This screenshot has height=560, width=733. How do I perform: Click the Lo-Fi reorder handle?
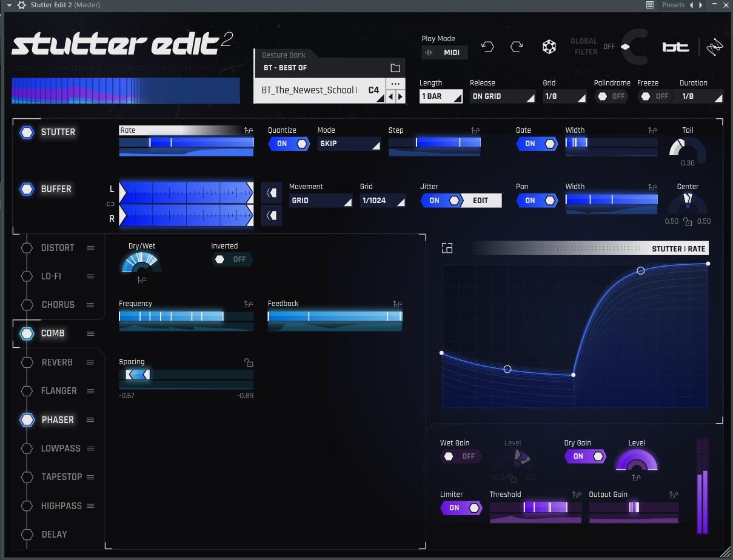(x=90, y=276)
